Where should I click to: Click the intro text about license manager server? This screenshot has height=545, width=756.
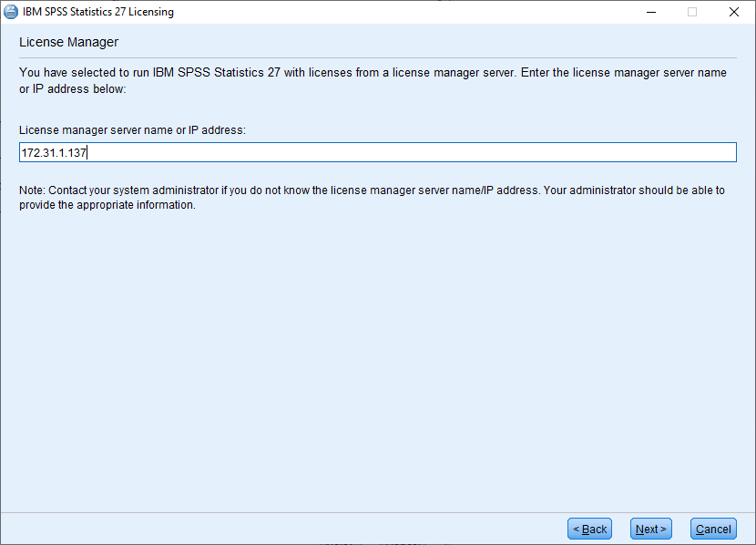(x=373, y=80)
